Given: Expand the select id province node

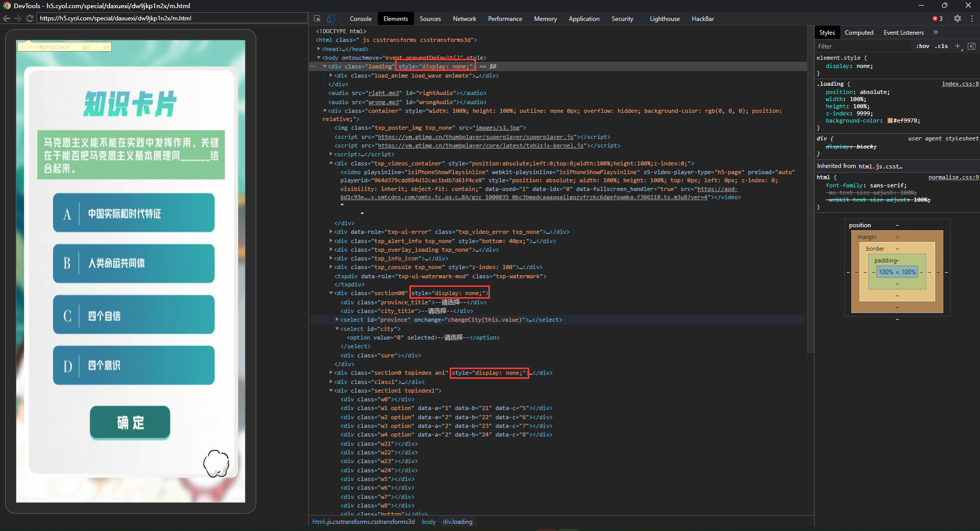Looking at the screenshot, I should 337,320.
